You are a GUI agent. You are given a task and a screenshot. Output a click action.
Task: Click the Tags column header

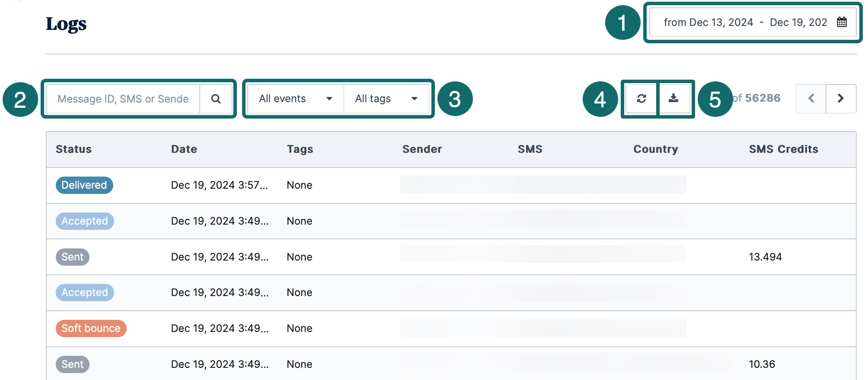click(x=300, y=149)
